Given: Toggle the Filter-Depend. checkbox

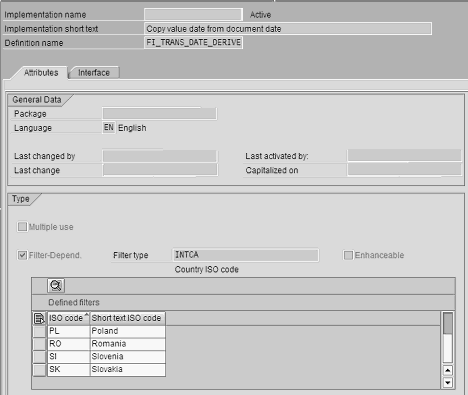Looking at the screenshot, I should click(x=22, y=255).
